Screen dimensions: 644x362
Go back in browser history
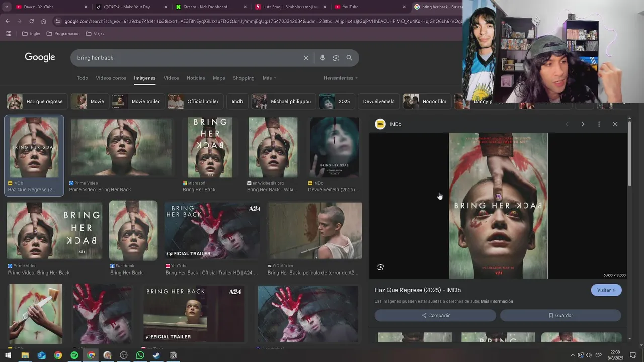pos(7,21)
